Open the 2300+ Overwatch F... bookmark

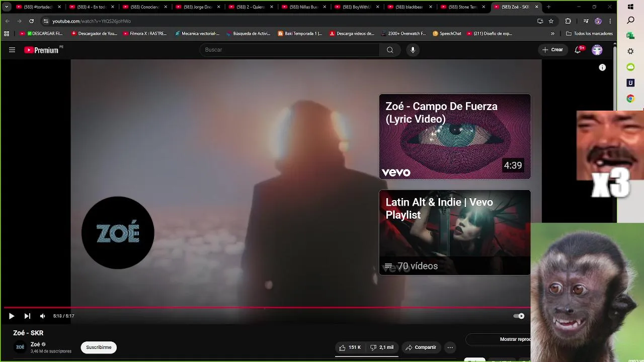[x=404, y=34]
